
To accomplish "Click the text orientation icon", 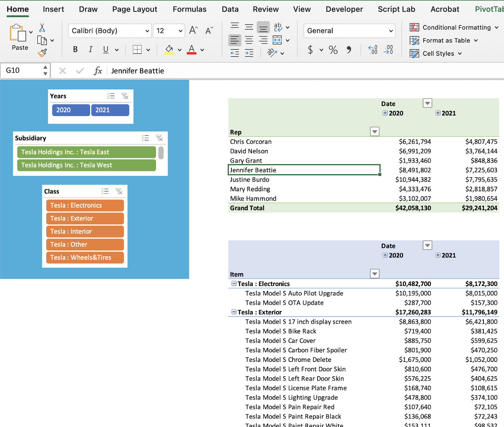I will coord(272,53).
